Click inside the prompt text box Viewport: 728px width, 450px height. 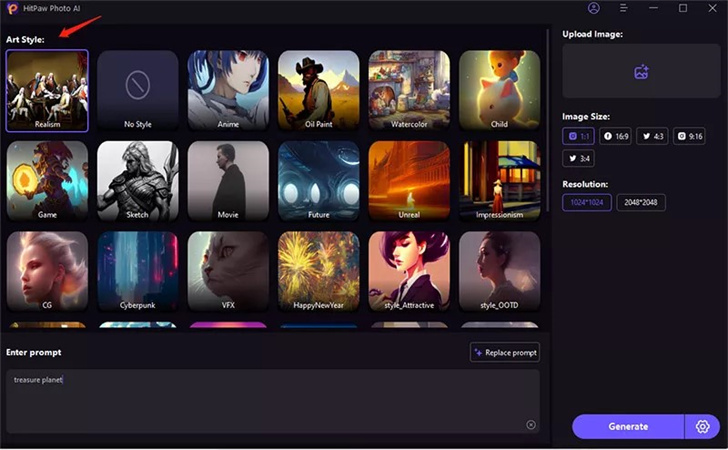[x=273, y=402]
